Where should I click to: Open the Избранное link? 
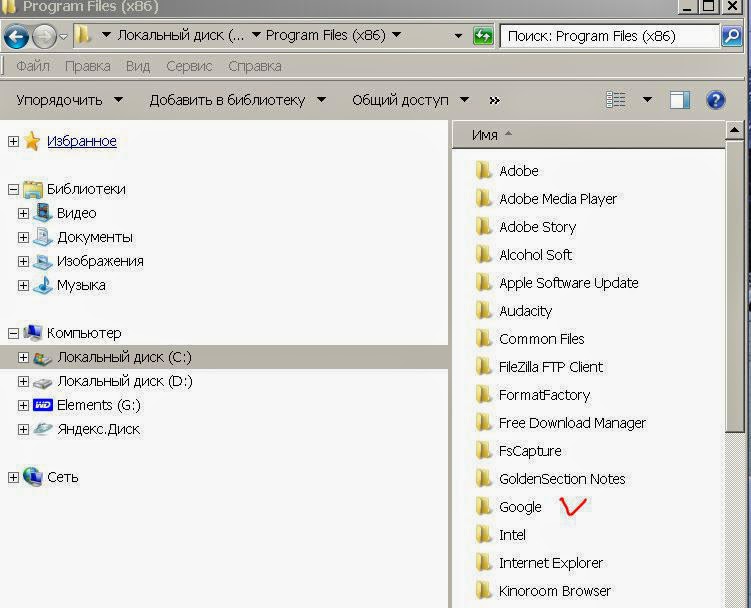pos(82,141)
